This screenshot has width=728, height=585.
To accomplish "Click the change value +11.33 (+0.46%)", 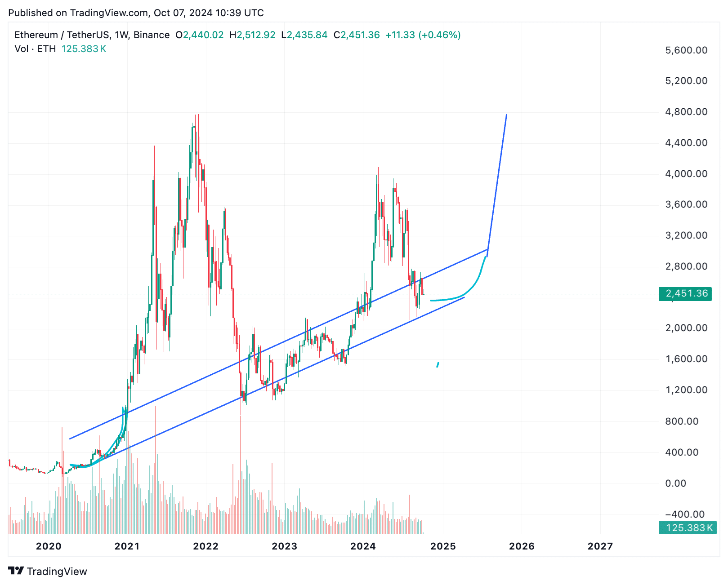I will (423, 35).
